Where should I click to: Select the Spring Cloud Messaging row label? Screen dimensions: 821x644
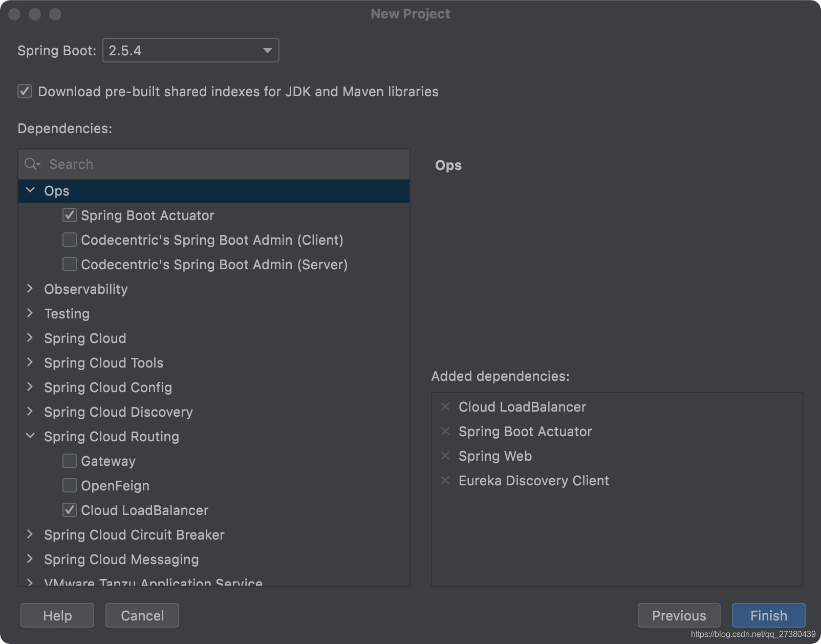[x=121, y=560]
